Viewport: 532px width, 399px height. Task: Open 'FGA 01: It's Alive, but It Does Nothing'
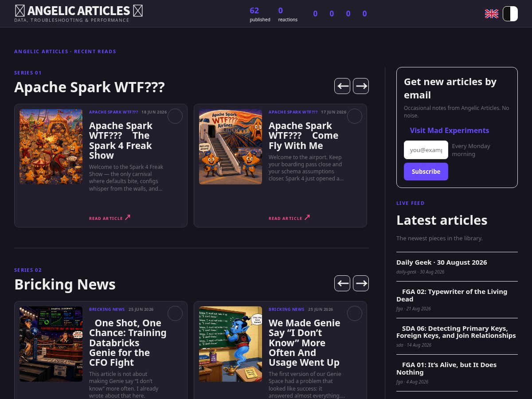point(446,368)
